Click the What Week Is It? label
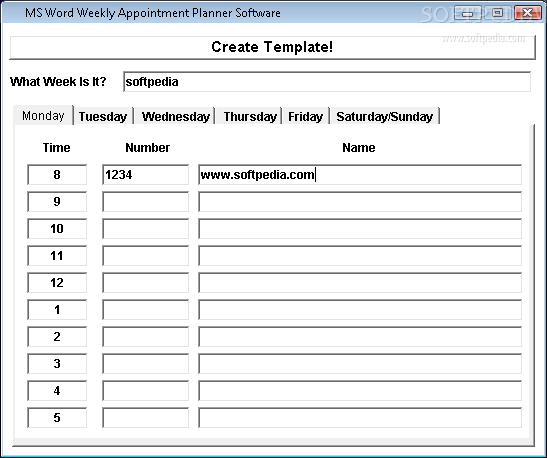 pyautogui.click(x=58, y=82)
